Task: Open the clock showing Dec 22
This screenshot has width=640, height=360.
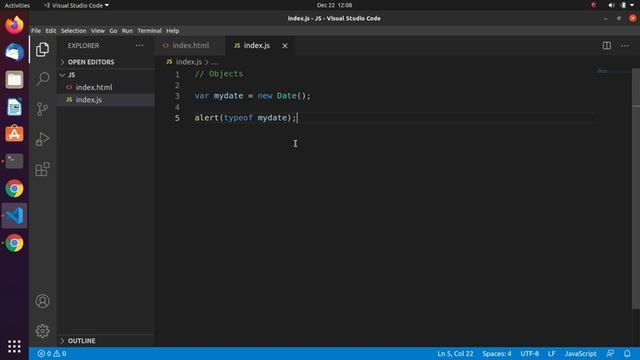Action: tap(334, 5)
